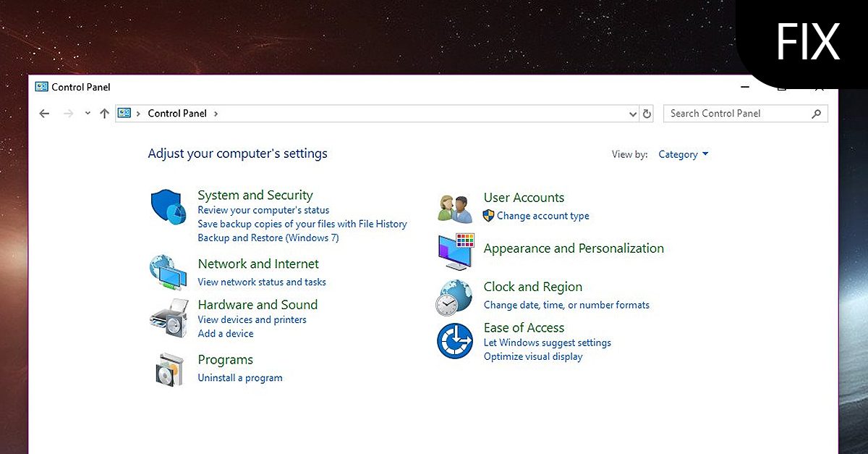Open Hardware and Sound printer icon
The height and width of the screenshot is (454, 868).
[x=168, y=319]
